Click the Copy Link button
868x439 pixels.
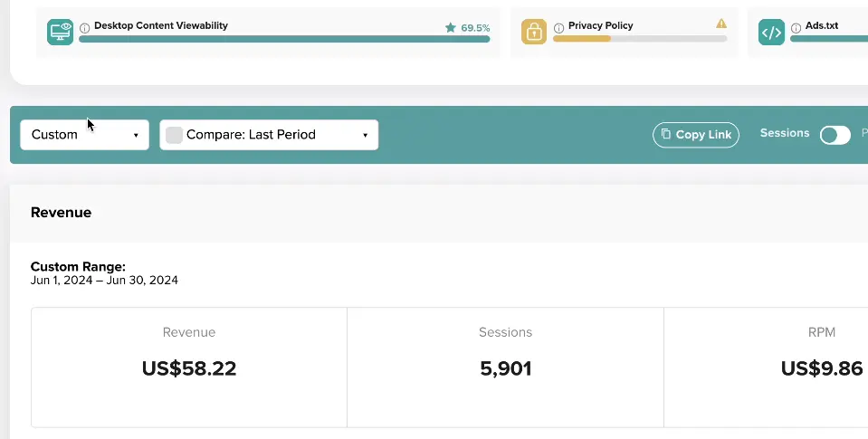(696, 135)
